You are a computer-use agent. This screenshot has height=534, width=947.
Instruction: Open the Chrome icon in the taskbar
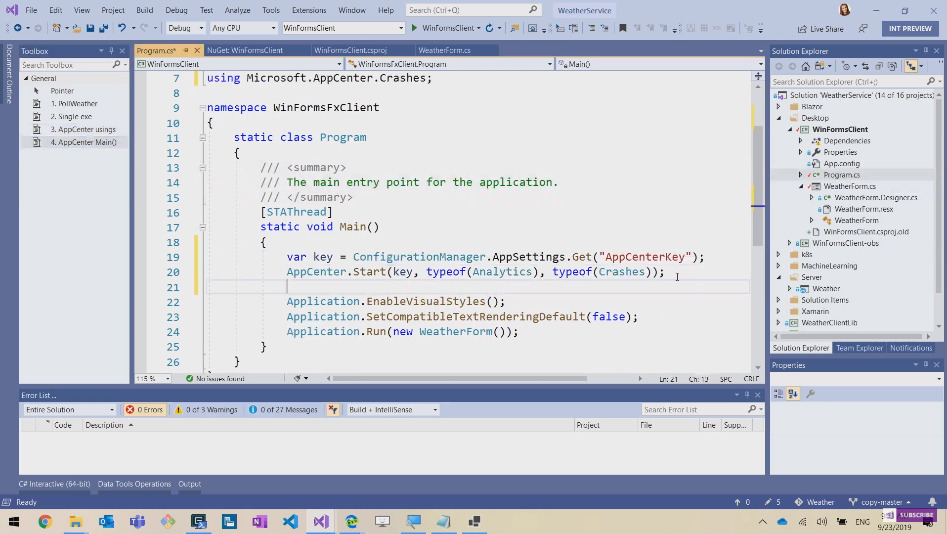45,521
